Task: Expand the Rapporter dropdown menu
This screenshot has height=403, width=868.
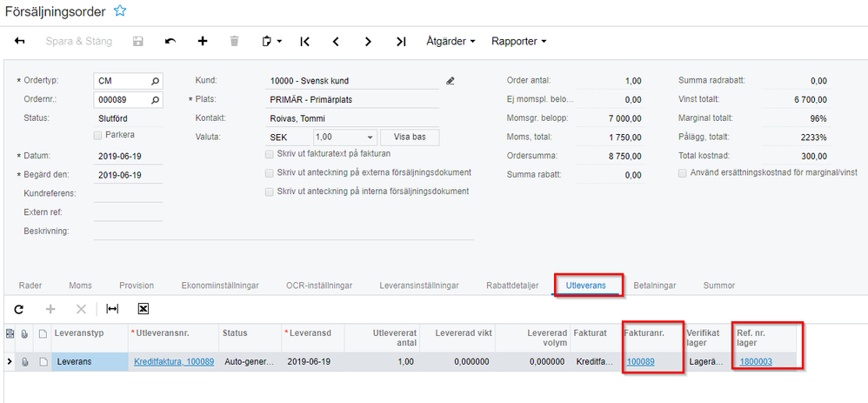Action: [x=518, y=41]
